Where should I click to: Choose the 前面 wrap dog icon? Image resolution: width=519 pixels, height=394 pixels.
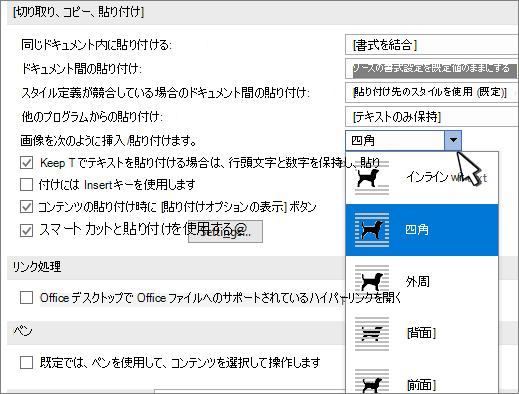pos(372,381)
